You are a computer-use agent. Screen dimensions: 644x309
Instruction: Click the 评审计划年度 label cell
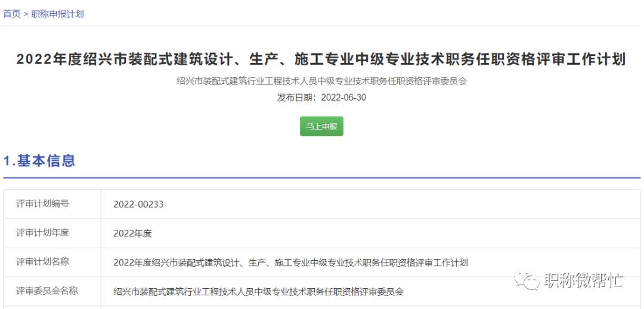tap(52, 233)
